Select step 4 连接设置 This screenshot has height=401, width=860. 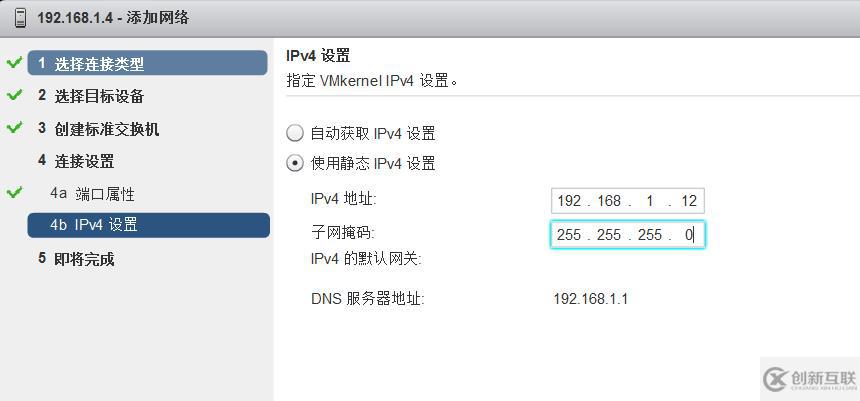84,161
